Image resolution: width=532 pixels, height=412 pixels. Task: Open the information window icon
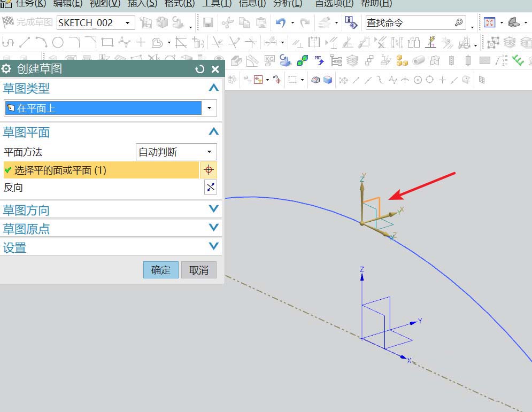click(x=351, y=22)
